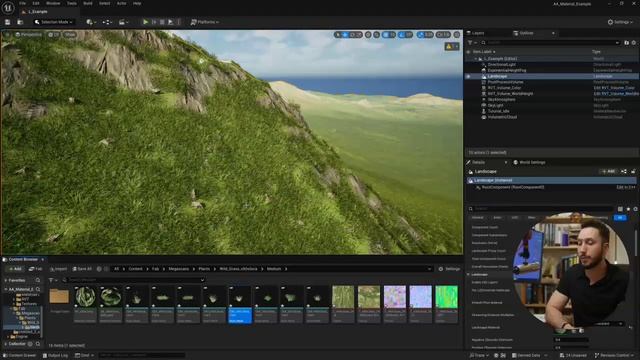This screenshot has width=640, height=360.
Task: Click the Add button in Content Browser
Action: (x=15, y=269)
